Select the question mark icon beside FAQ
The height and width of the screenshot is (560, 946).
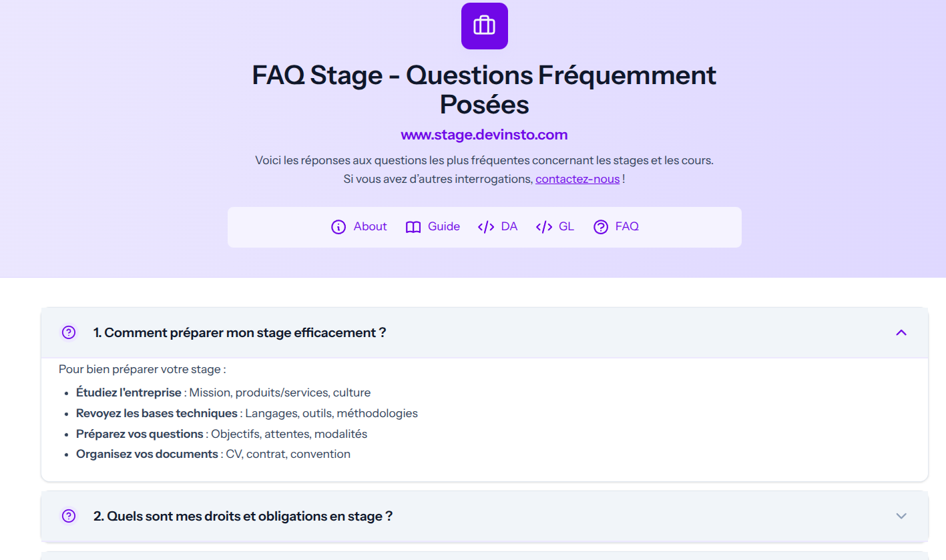point(600,227)
